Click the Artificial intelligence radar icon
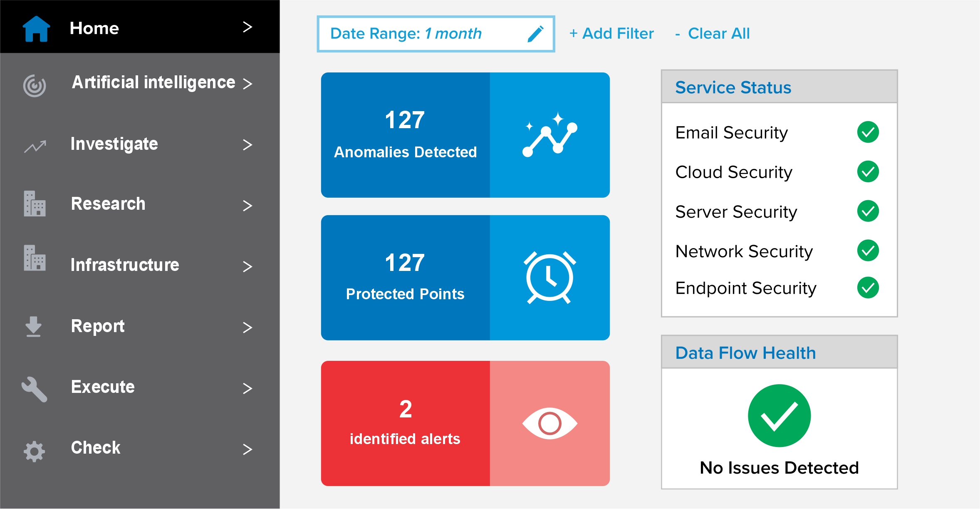The height and width of the screenshot is (509, 980). click(35, 85)
